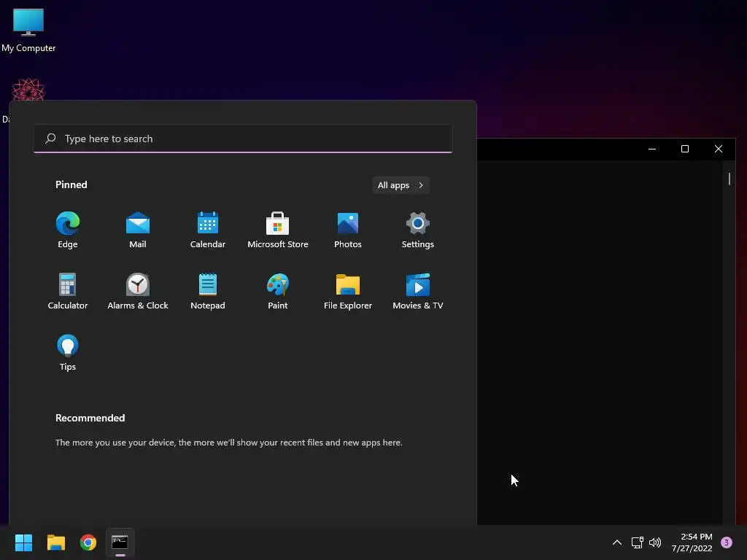Launch Notepad from pinned apps

point(208,292)
